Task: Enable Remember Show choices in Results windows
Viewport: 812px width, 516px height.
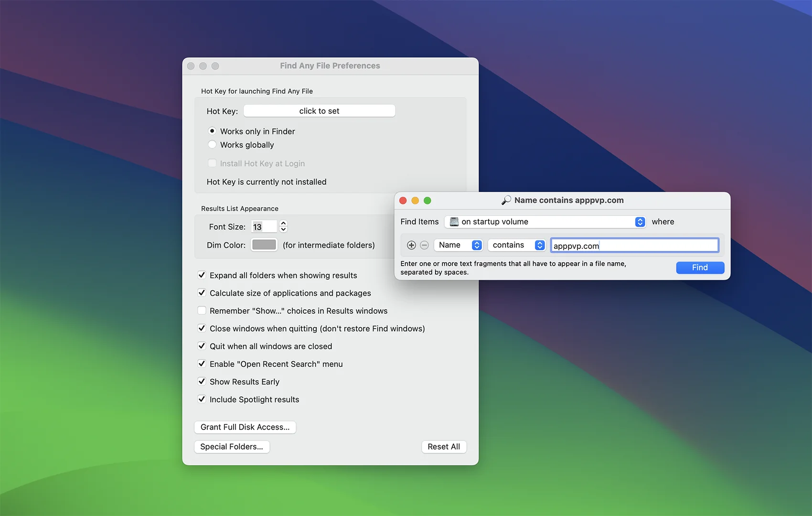Action: pyautogui.click(x=202, y=311)
